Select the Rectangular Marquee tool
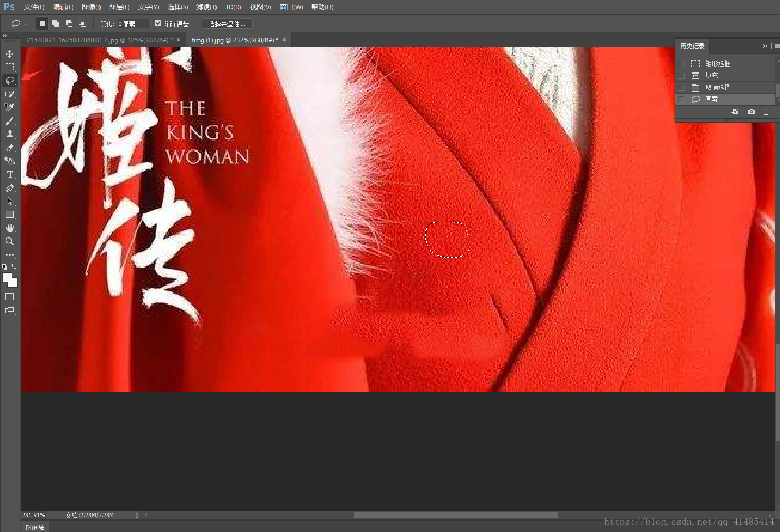 [10, 67]
